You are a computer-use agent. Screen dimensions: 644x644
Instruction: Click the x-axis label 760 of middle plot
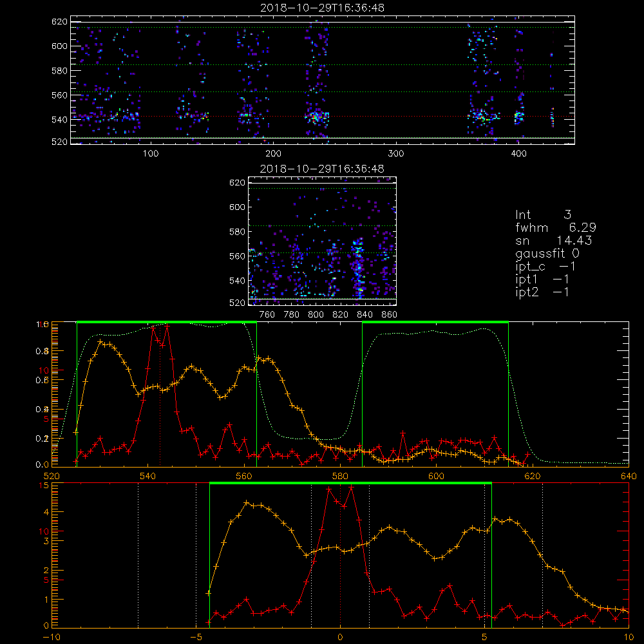coord(267,315)
